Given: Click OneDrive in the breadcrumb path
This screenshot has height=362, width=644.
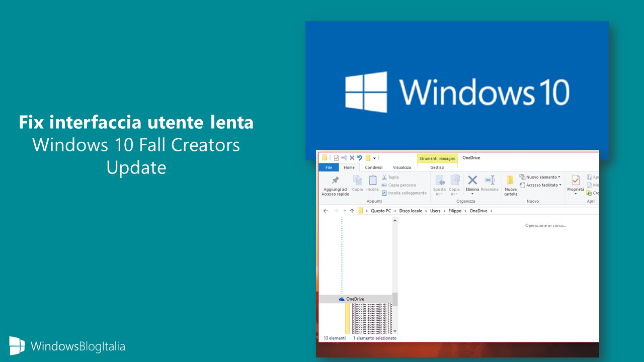Looking at the screenshot, I should coord(478,211).
